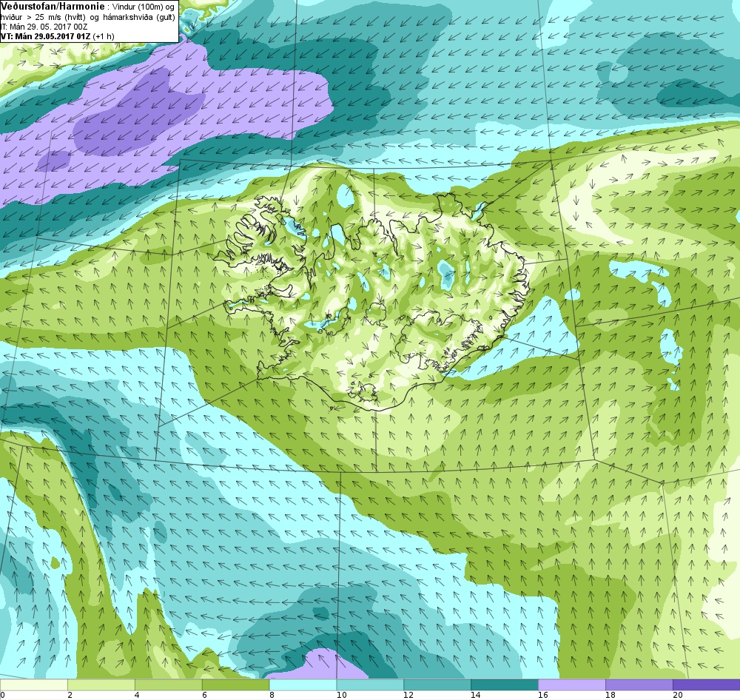Click the legend label '18'
Viewport: 740px width, 700px height.
610,695
